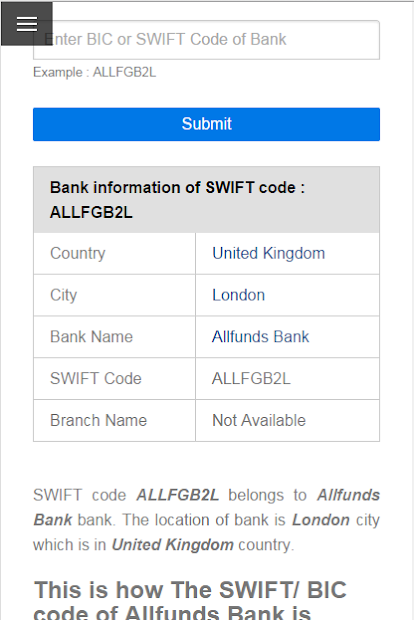The height and width of the screenshot is (620, 414).
Task: Open the United Kingdom country link
Action: (268, 253)
